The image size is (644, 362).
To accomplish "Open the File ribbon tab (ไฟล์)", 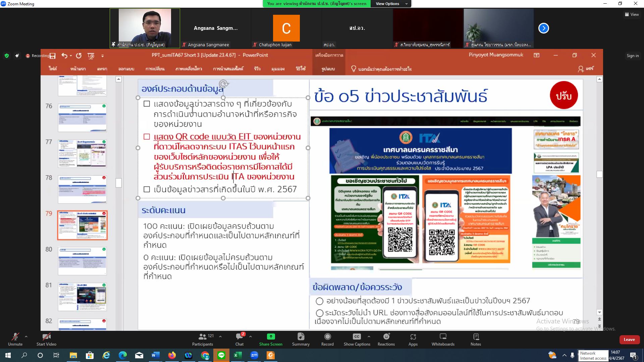I will pyautogui.click(x=53, y=69).
